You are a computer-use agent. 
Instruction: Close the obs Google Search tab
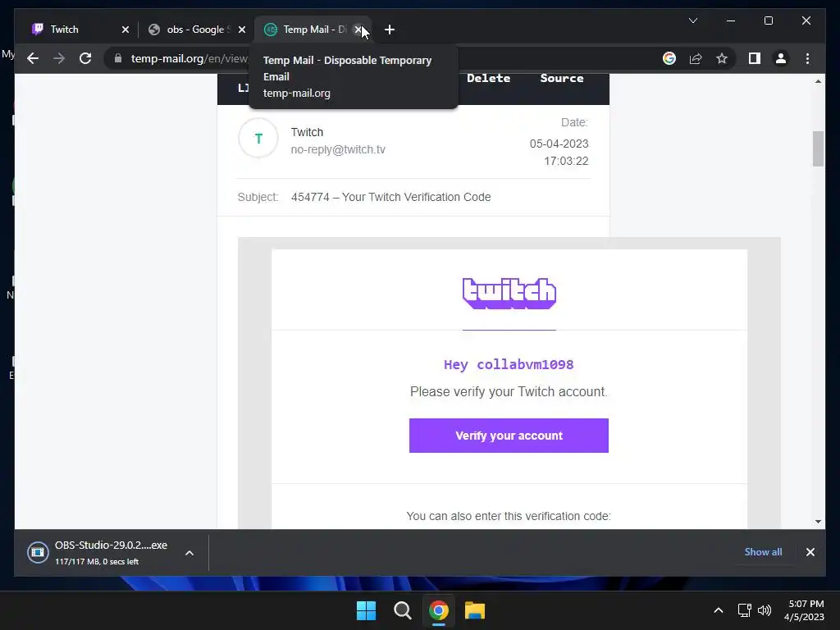pyautogui.click(x=242, y=30)
